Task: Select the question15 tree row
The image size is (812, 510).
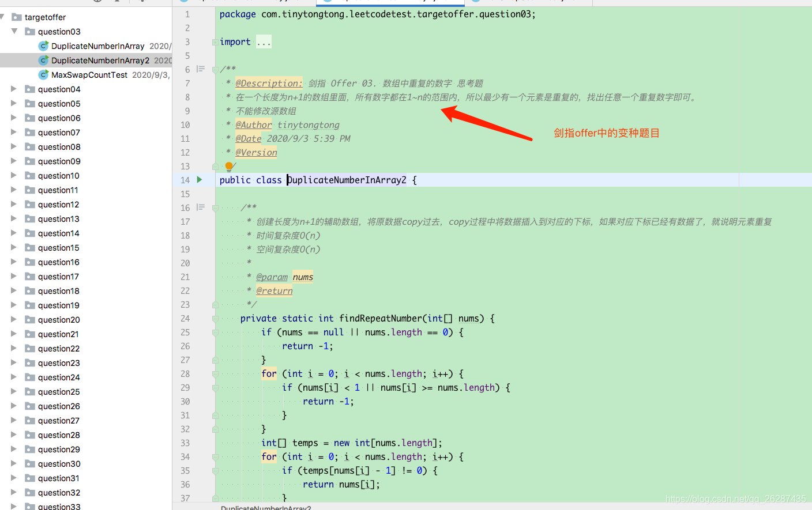Action: (x=86, y=248)
